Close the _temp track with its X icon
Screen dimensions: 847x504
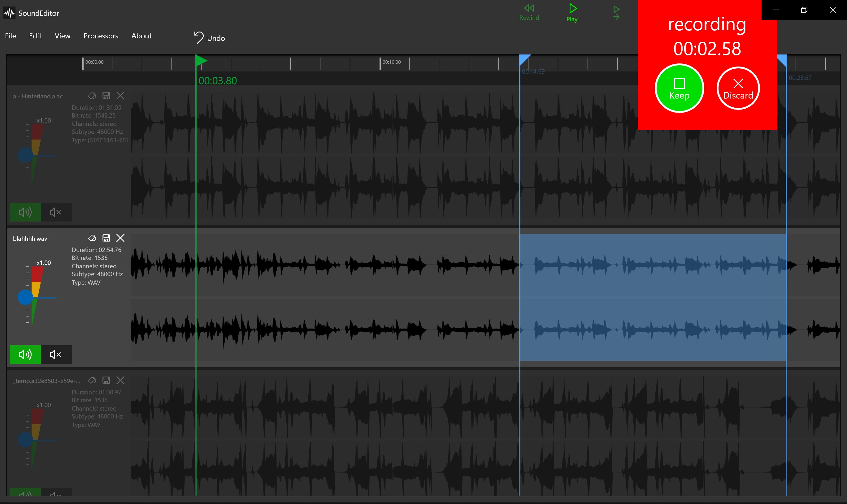(x=121, y=380)
